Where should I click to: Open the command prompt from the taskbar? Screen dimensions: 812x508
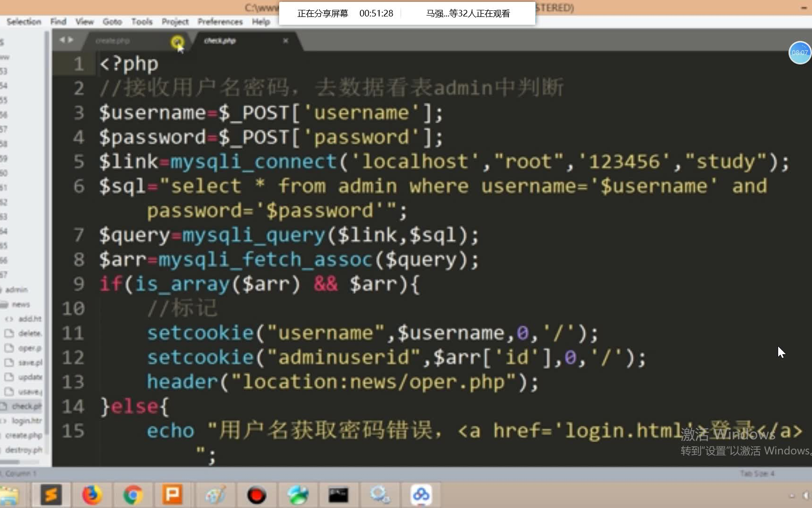[339, 495]
